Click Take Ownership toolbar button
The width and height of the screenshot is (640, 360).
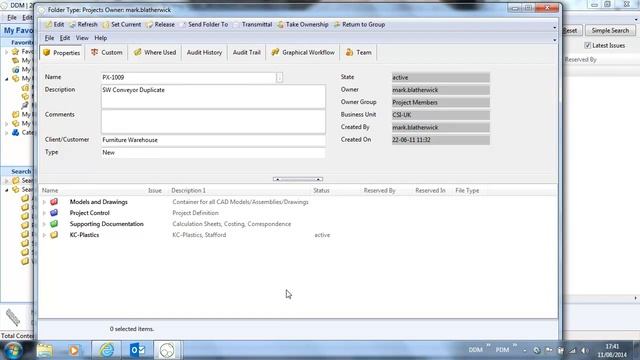[302, 24]
